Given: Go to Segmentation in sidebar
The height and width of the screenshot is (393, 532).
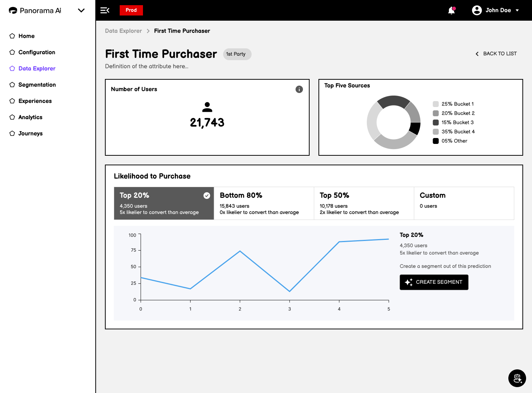Looking at the screenshot, I should pyautogui.click(x=37, y=85).
